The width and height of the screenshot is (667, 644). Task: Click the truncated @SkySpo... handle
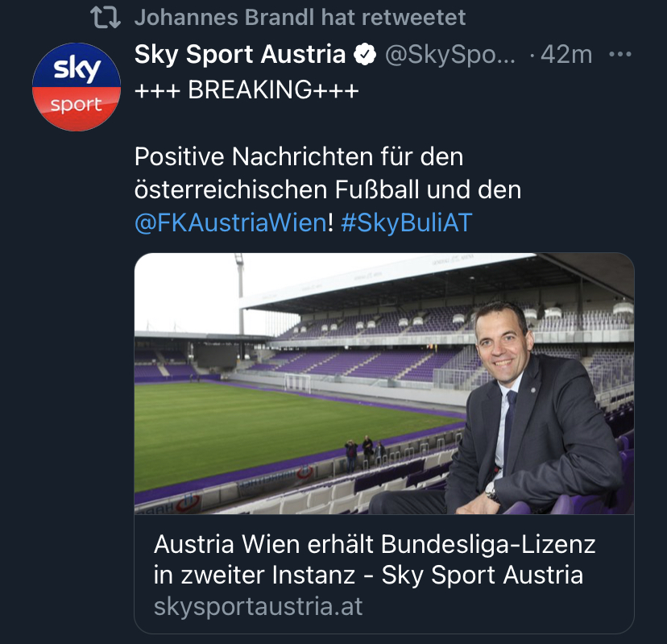tap(450, 55)
